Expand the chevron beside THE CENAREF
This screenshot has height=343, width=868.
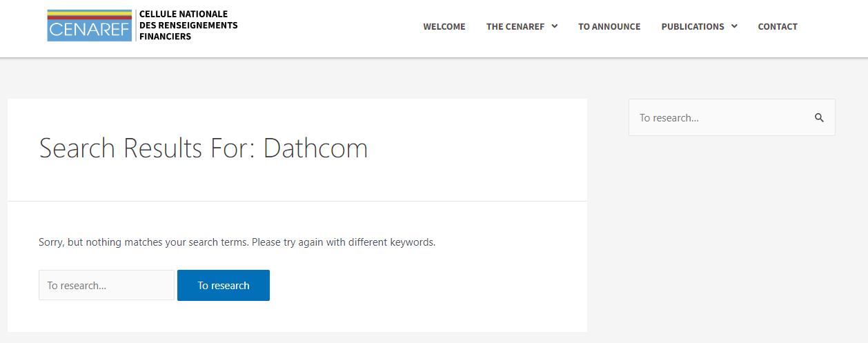[555, 26]
